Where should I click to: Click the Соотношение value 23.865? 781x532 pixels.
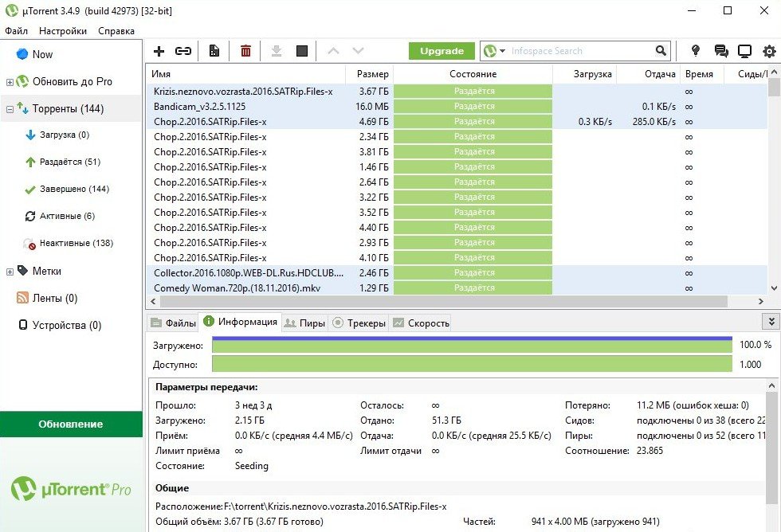(x=650, y=451)
